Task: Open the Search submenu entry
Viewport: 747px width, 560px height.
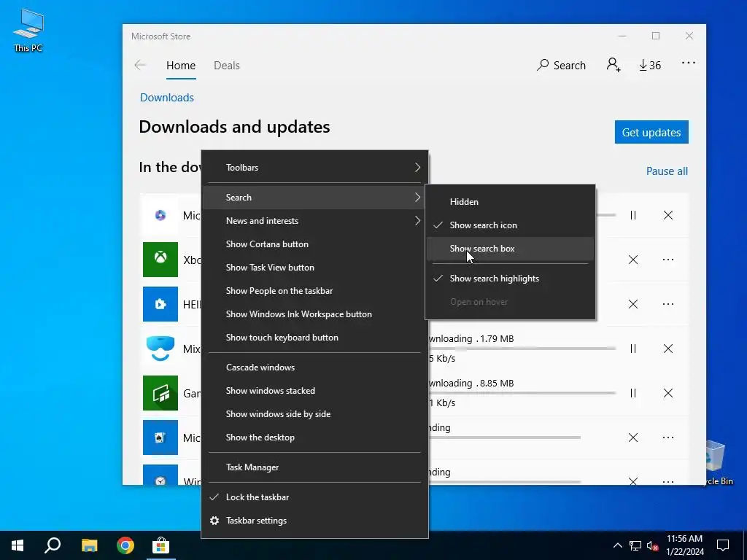Action: (x=315, y=197)
